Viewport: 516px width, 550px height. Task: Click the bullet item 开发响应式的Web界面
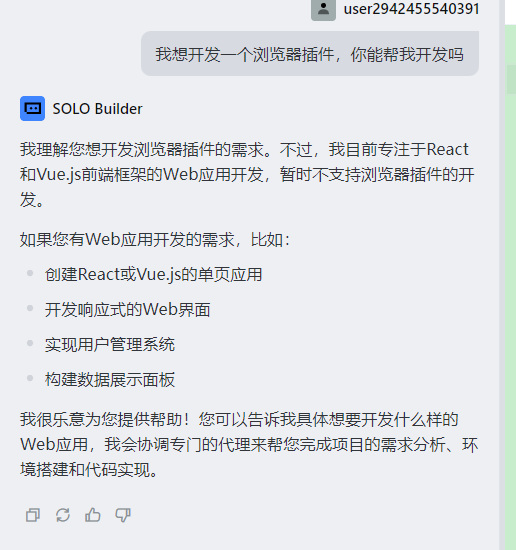click(127, 309)
